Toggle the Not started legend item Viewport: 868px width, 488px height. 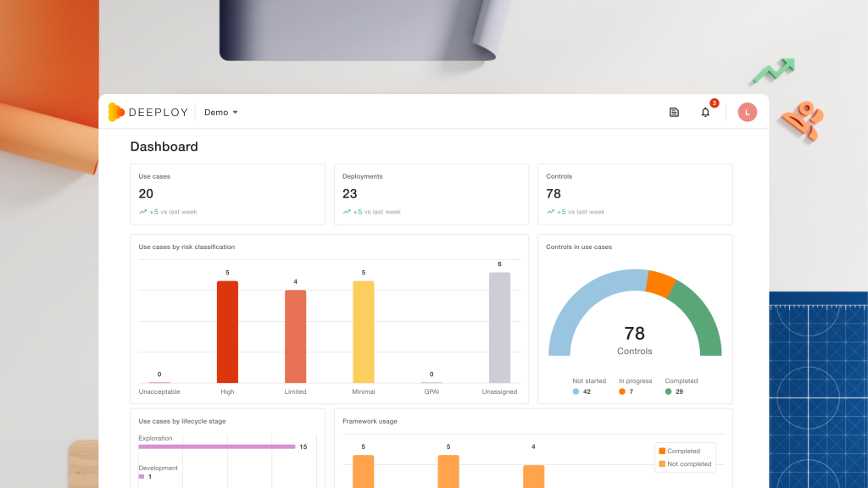pos(588,386)
